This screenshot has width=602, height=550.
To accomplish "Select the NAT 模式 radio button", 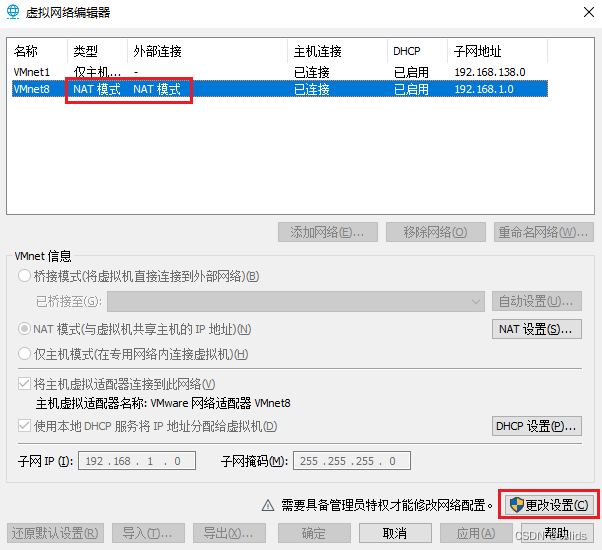I will tap(24, 329).
